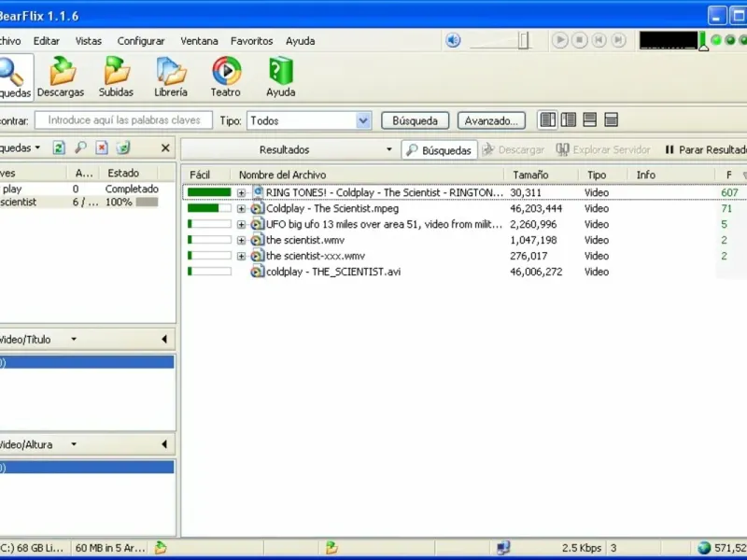
Task: Click Parar Resultados button
Action: 706,150
